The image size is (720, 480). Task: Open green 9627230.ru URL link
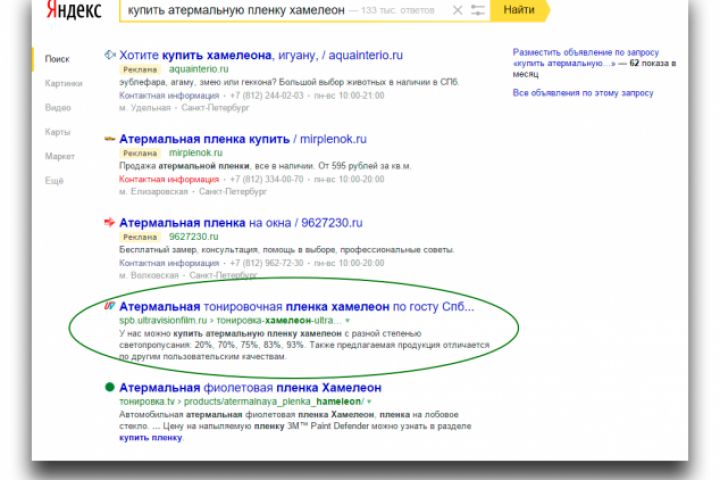click(x=193, y=237)
